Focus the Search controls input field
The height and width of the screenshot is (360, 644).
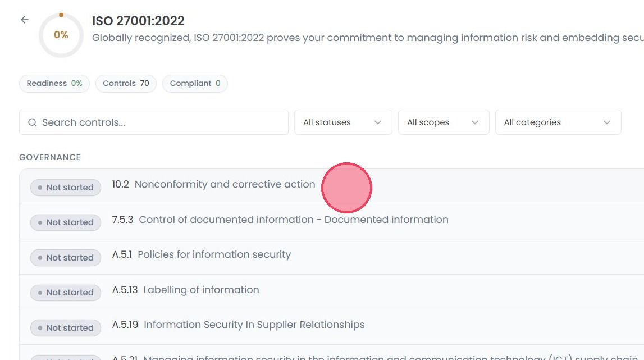pyautogui.click(x=154, y=122)
